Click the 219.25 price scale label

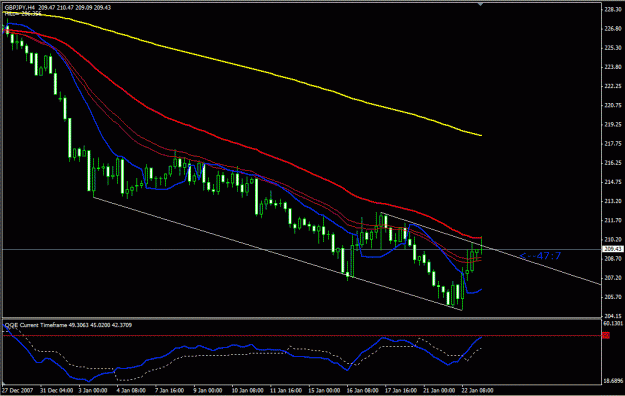click(x=613, y=124)
